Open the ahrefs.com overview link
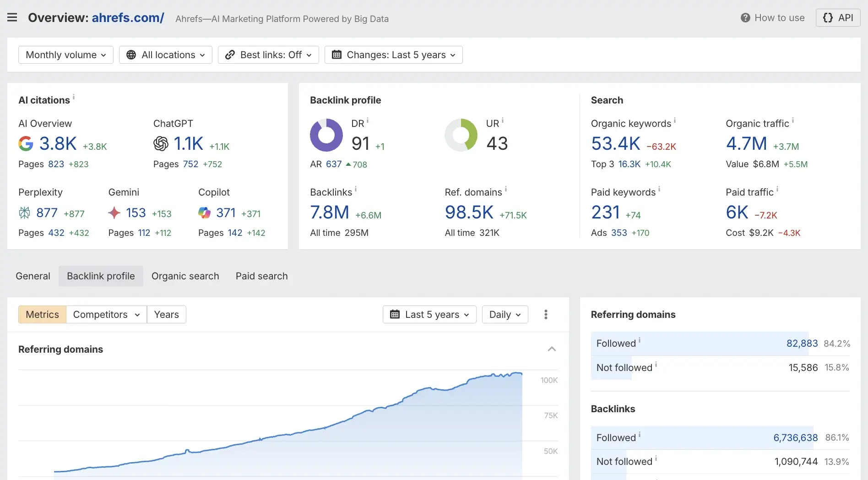Viewport: 868px width, 480px height. [127, 17]
